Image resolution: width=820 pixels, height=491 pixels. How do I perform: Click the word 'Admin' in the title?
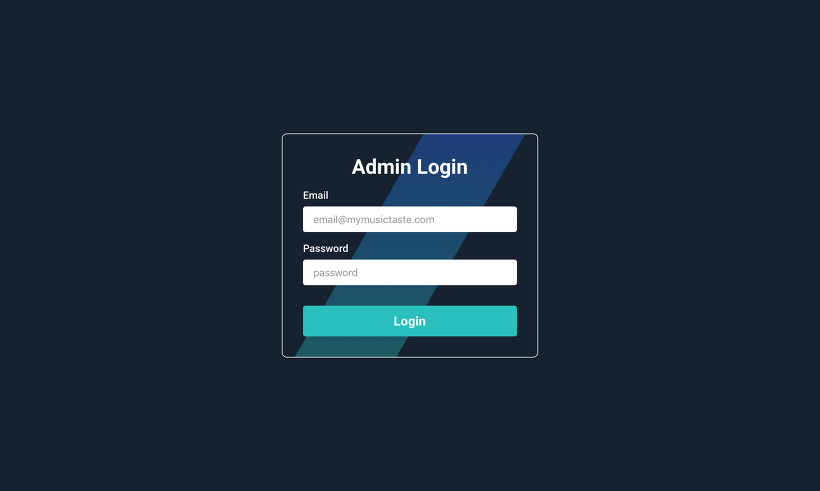[x=381, y=167]
